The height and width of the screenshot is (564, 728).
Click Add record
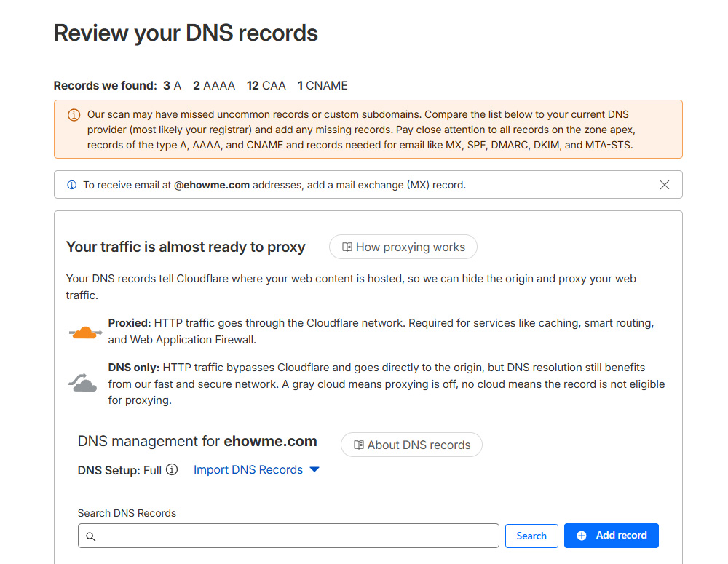(612, 535)
